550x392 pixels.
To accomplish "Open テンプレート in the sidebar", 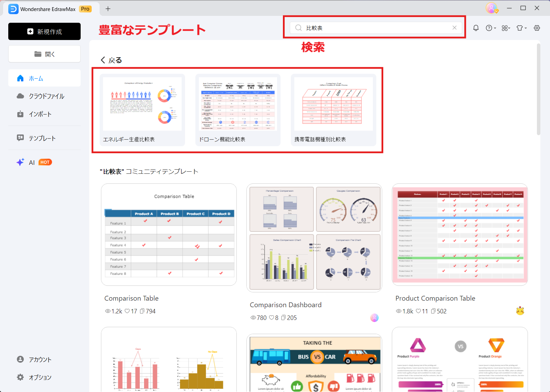I will pyautogui.click(x=44, y=138).
